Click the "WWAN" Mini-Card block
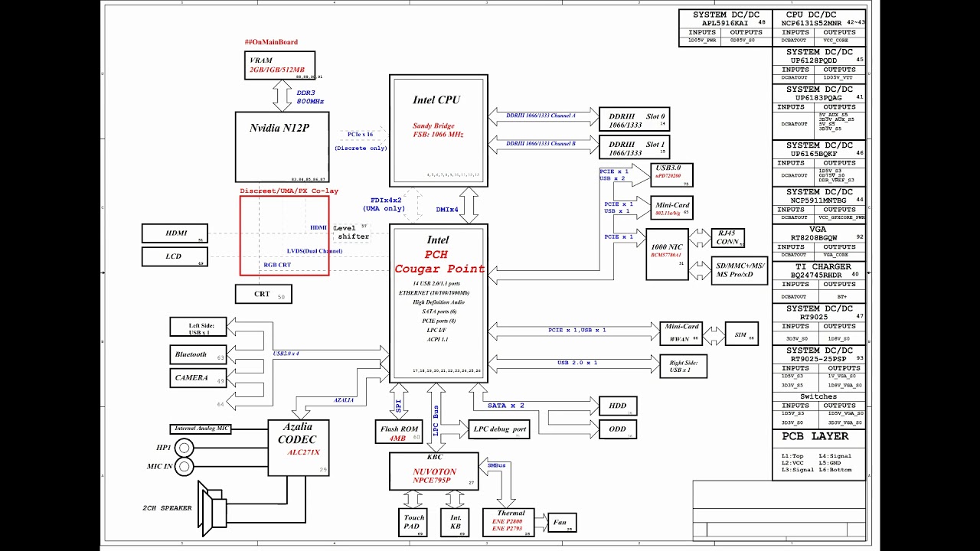This screenshot has width=980, height=551. point(681,333)
